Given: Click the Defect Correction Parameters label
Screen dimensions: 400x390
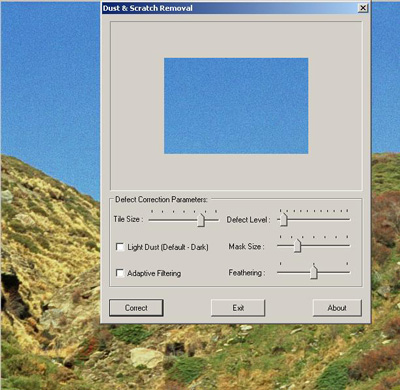Looking at the screenshot, I should (161, 200).
